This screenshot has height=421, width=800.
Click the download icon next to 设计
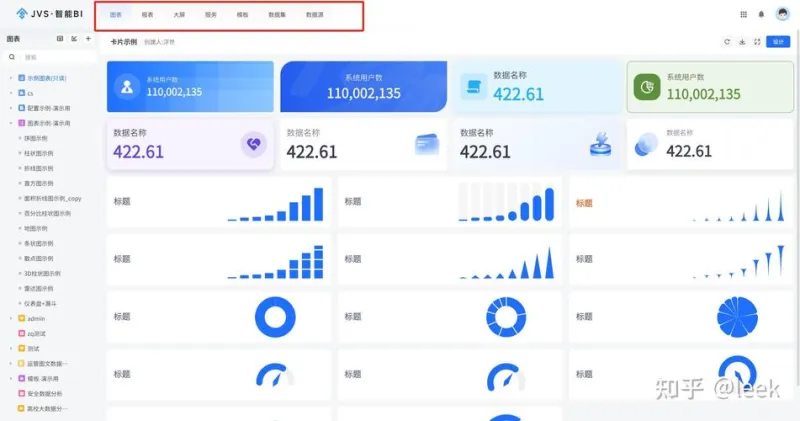tap(742, 42)
